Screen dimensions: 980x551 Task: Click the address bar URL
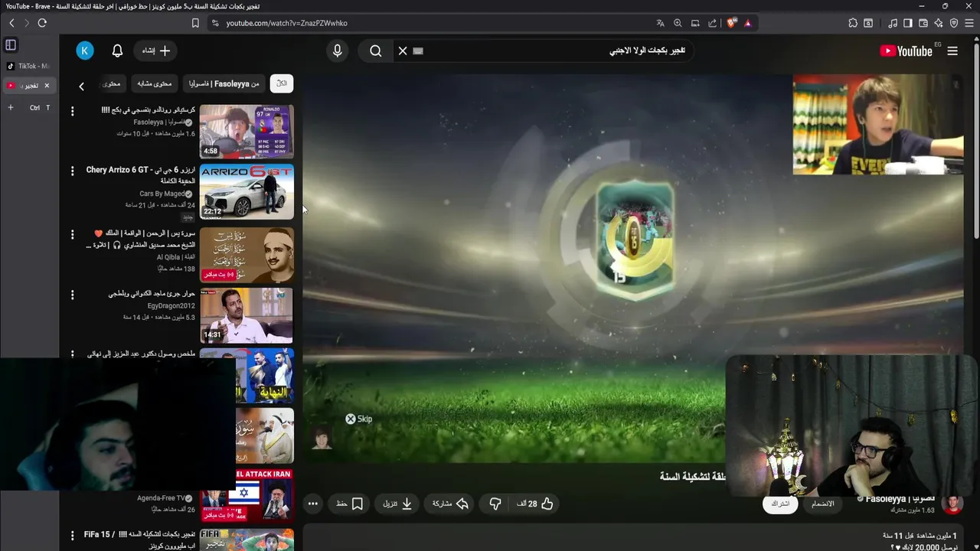[286, 23]
